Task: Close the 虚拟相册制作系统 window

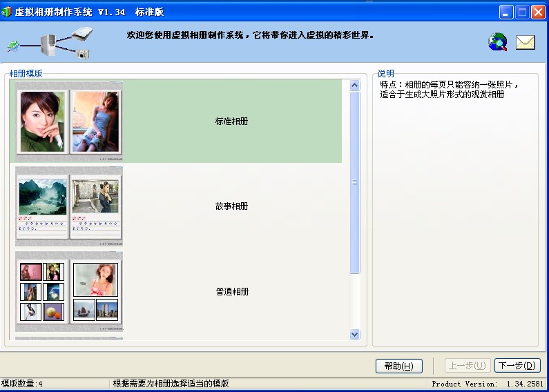Action: (537, 12)
